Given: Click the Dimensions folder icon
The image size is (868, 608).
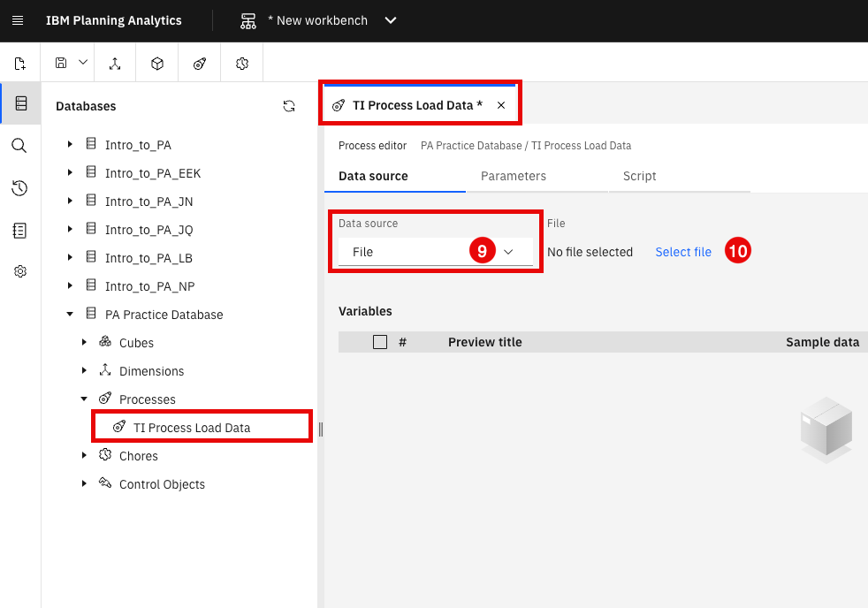Looking at the screenshot, I should click(105, 370).
